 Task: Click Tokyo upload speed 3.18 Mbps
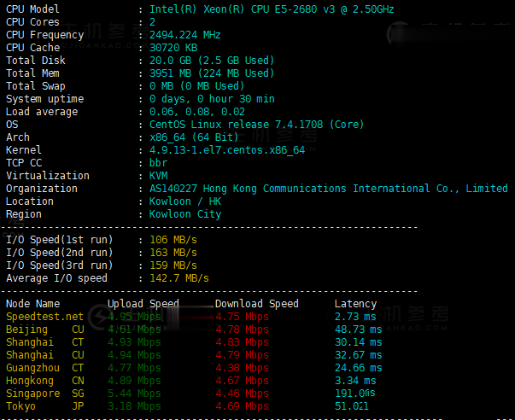click(x=134, y=406)
